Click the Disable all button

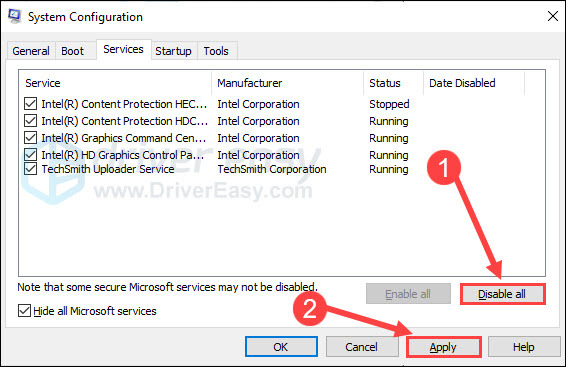pos(502,294)
